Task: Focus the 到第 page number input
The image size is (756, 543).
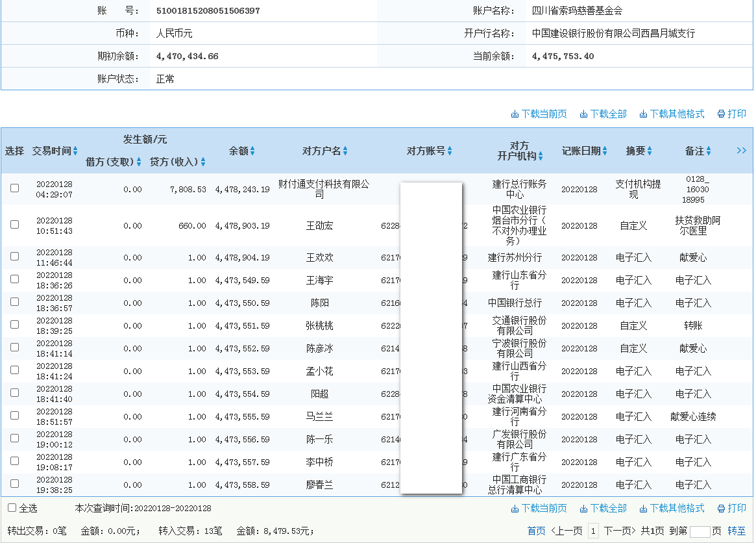Action: coord(700,531)
